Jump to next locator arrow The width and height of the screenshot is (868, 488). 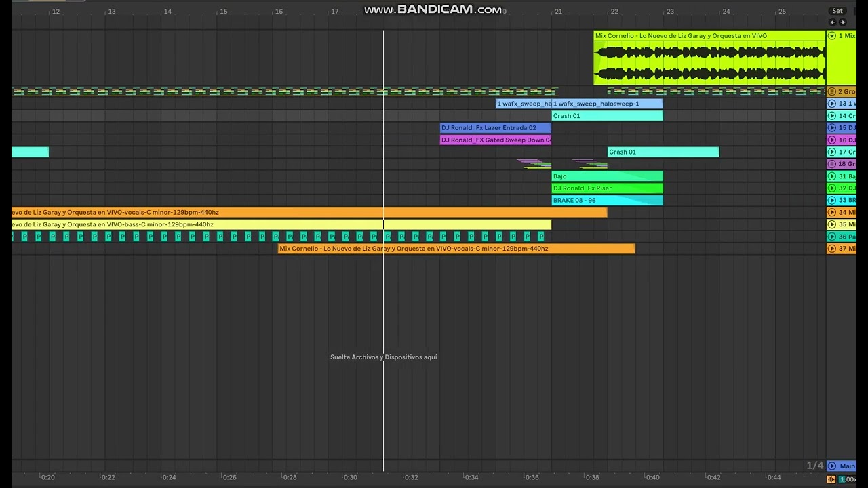843,22
